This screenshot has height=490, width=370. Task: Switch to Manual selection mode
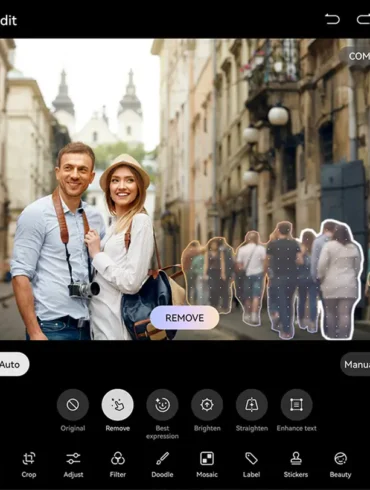355,364
